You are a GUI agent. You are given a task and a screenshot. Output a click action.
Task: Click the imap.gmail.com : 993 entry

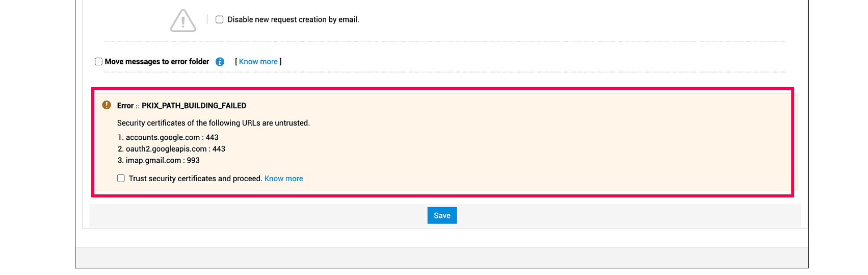click(x=163, y=160)
